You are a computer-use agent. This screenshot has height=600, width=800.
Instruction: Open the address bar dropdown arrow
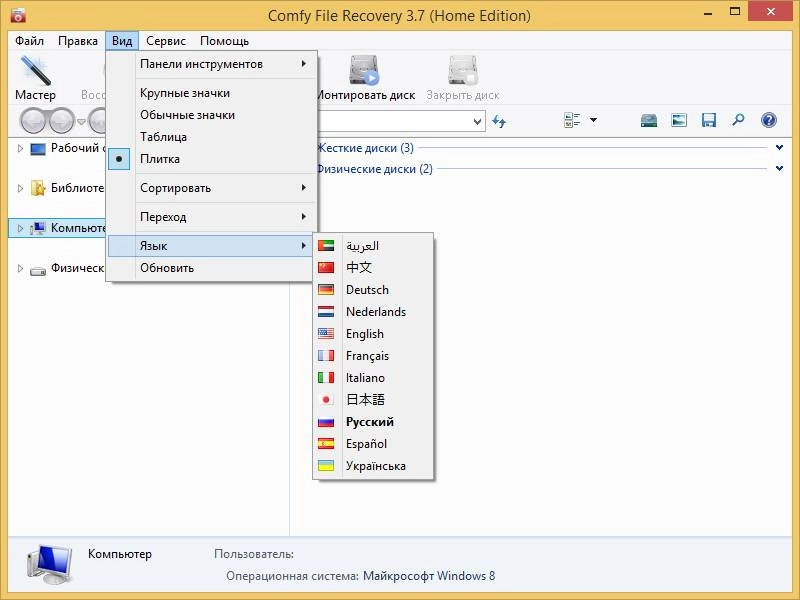pyautogui.click(x=477, y=121)
